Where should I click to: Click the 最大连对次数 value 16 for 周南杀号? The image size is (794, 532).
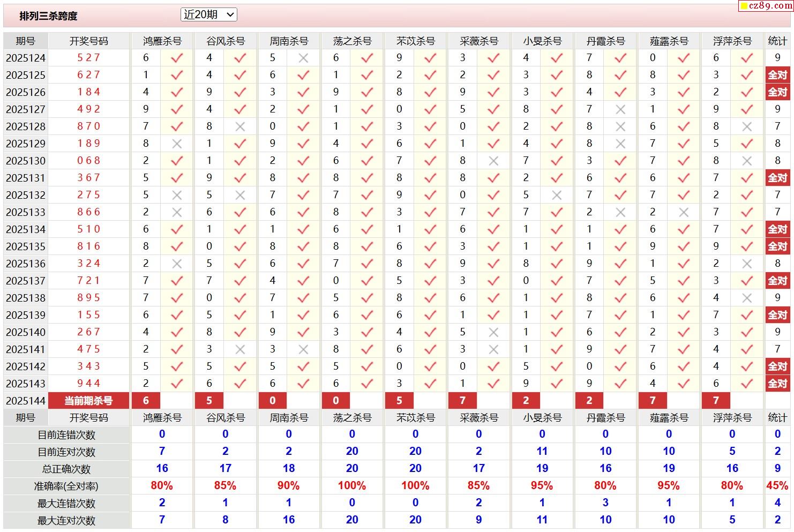pos(289,520)
